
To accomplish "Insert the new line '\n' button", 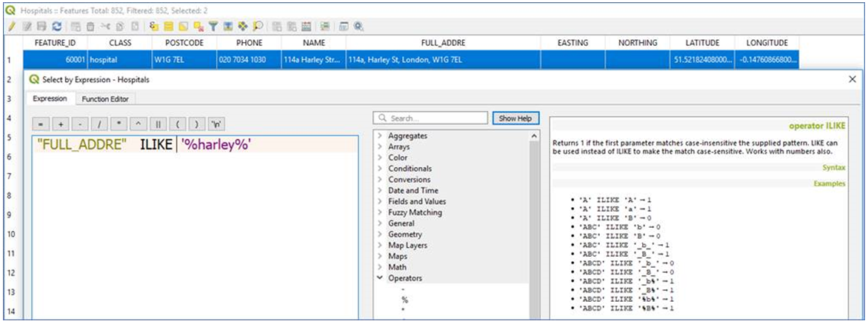I will click(216, 124).
